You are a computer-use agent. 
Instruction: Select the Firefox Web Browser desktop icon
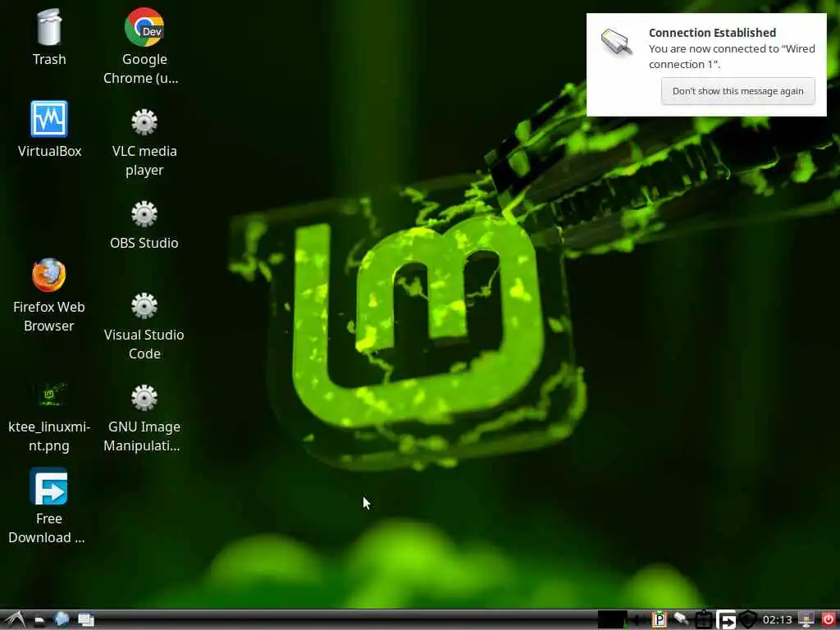coord(48,276)
